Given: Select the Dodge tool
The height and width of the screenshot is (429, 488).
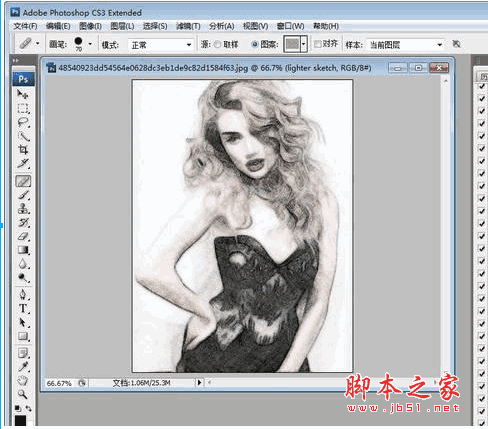Looking at the screenshot, I should tap(23, 278).
